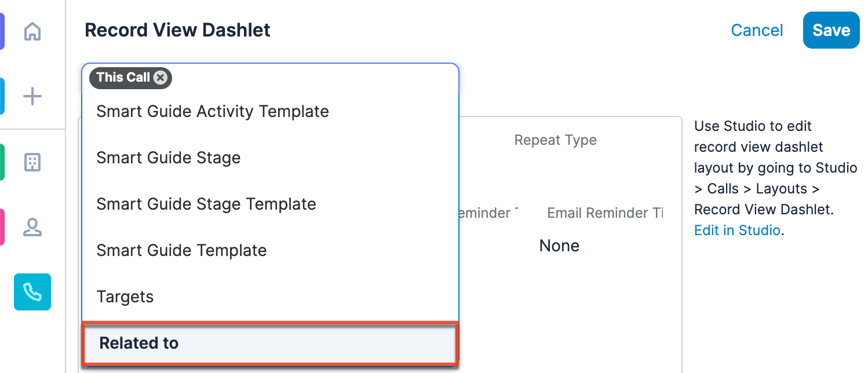The height and width of the screenshot is (373, 868).
Task: Click in the tag field beside This Call
Action: pyautogui.click(x=313, y=78)
